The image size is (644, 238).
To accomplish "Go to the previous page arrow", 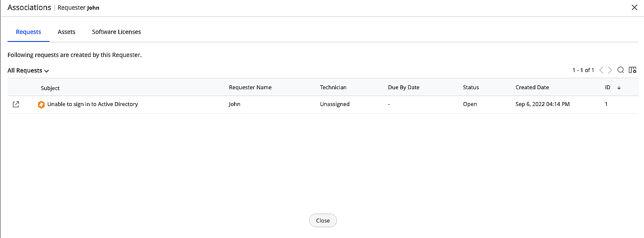I will point(601,70).
